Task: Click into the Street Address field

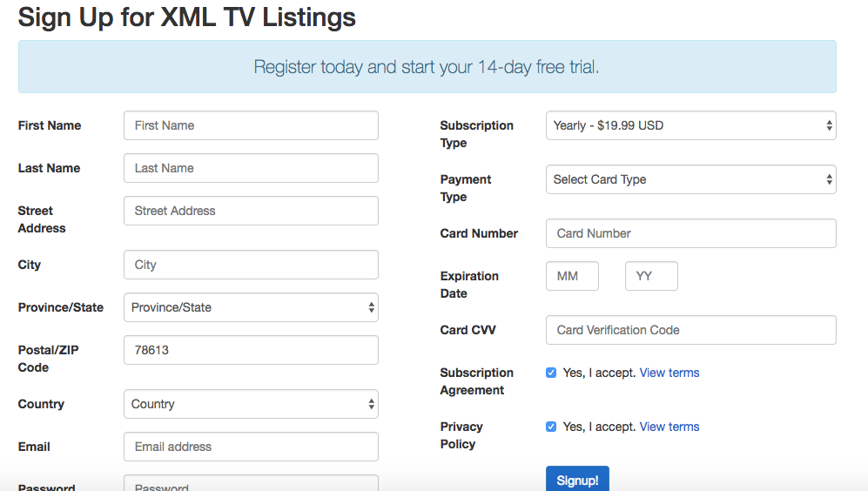Action: pos(251,211)
